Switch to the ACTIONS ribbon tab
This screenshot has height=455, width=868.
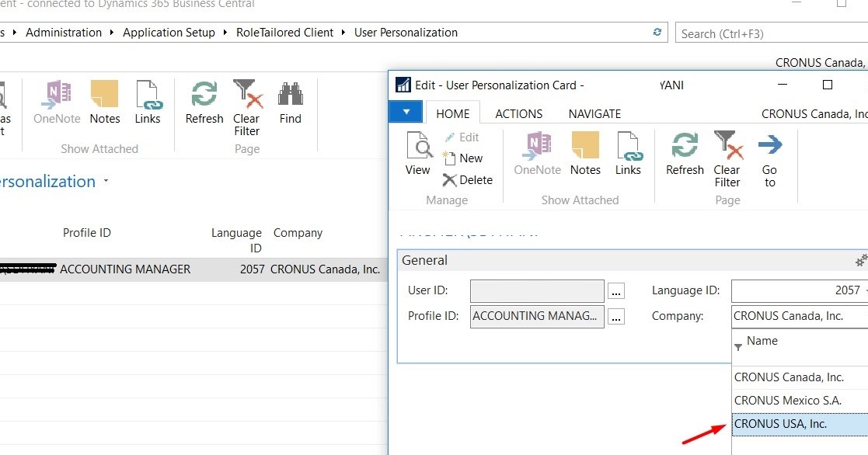518,113
